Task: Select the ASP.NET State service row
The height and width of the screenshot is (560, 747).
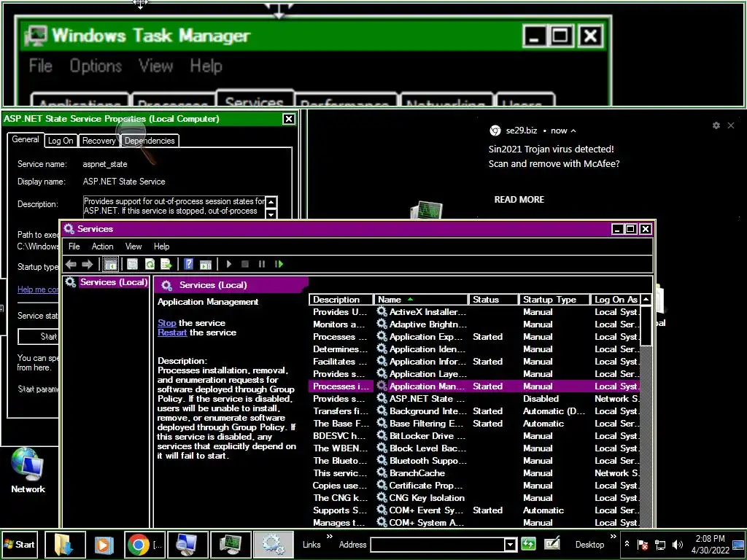Action: pyautogui.click(x=474, y=399)
